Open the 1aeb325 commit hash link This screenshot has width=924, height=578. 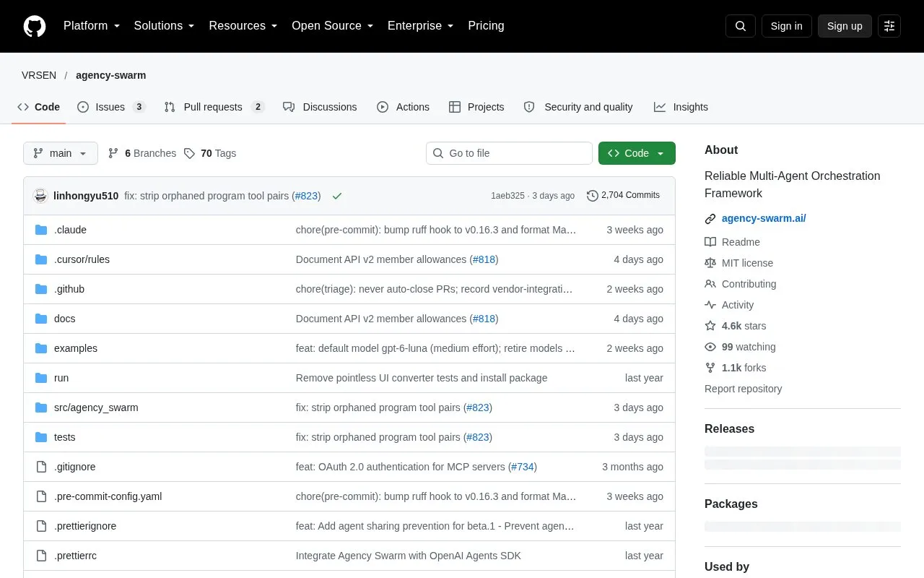pos(507,196)
